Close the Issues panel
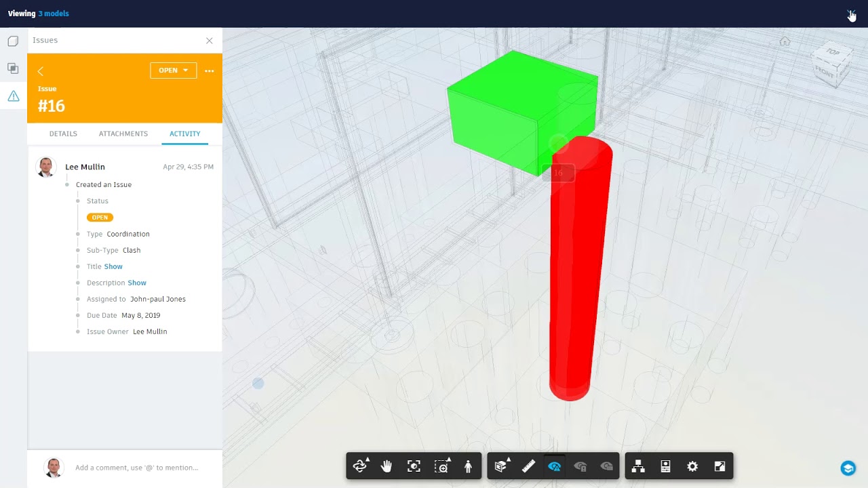 tap(209, 41)
